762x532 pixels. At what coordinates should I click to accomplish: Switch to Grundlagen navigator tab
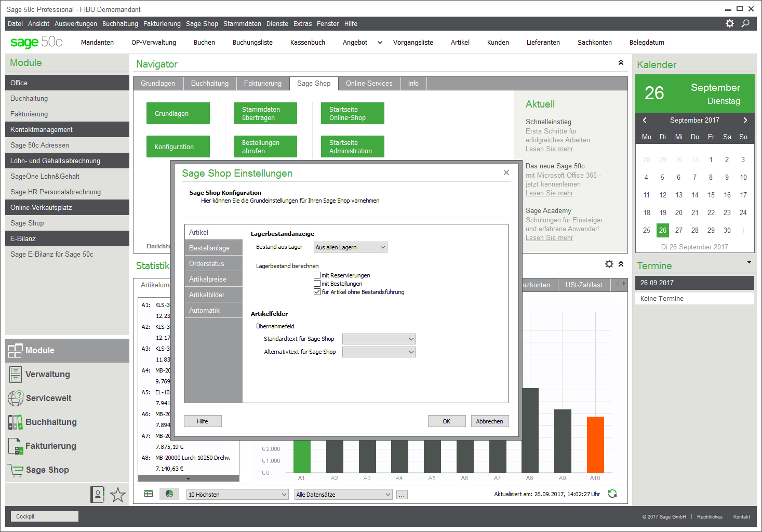(158, 83)
